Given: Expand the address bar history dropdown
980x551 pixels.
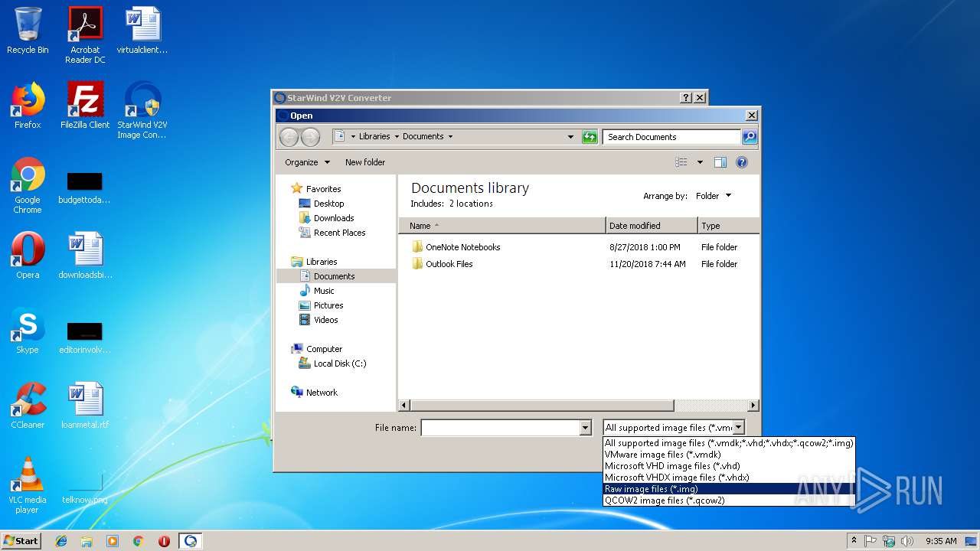Looking at the screenshot, I should pyautogui.click(x=570, y=137).
